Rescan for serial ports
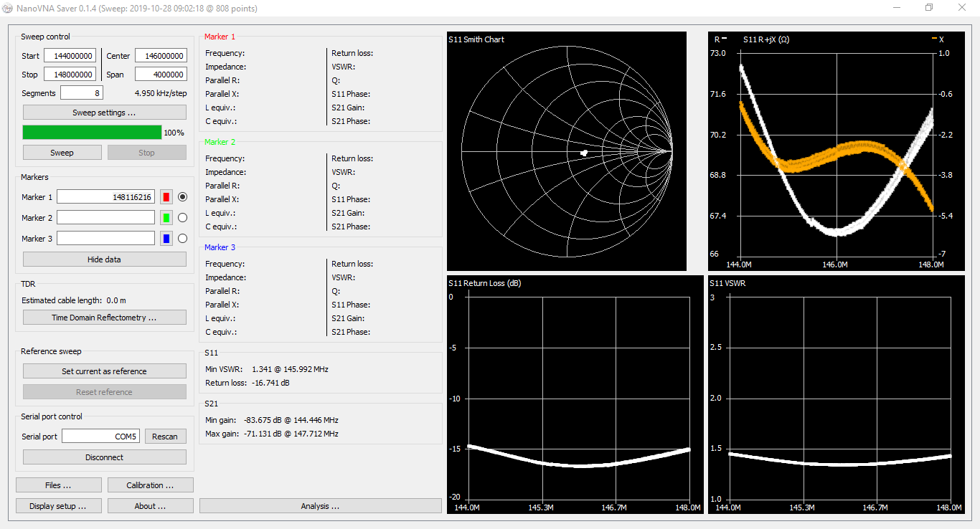This screenshot has height=529, width=980. tap(166, 436)
